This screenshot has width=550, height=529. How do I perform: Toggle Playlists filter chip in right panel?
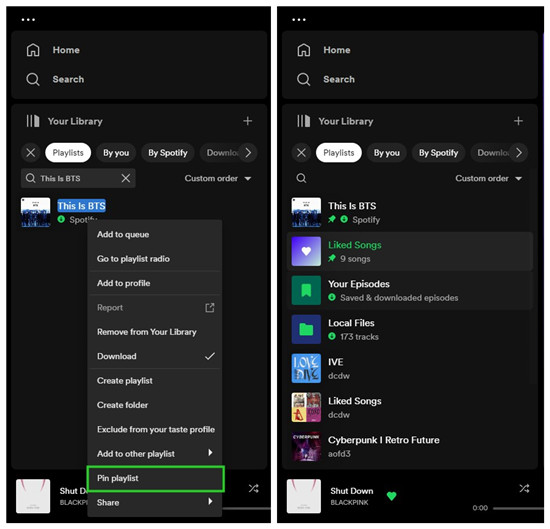[339, 153]
